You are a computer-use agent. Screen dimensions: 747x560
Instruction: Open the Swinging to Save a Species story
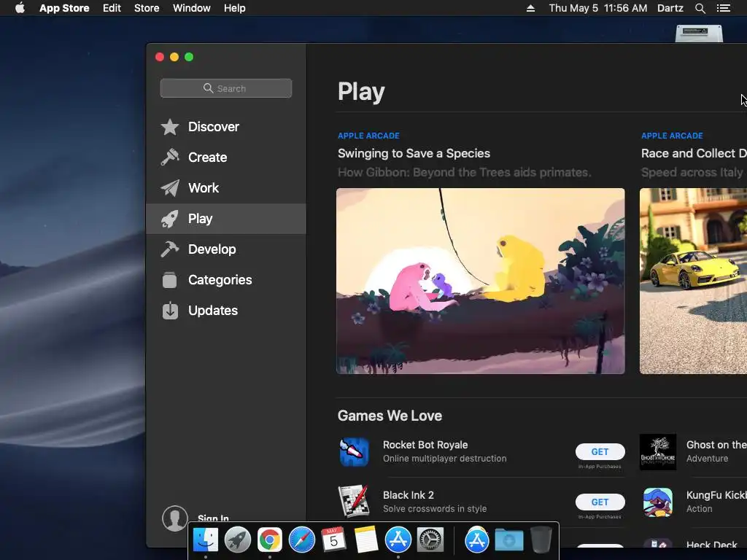point(414,153)
